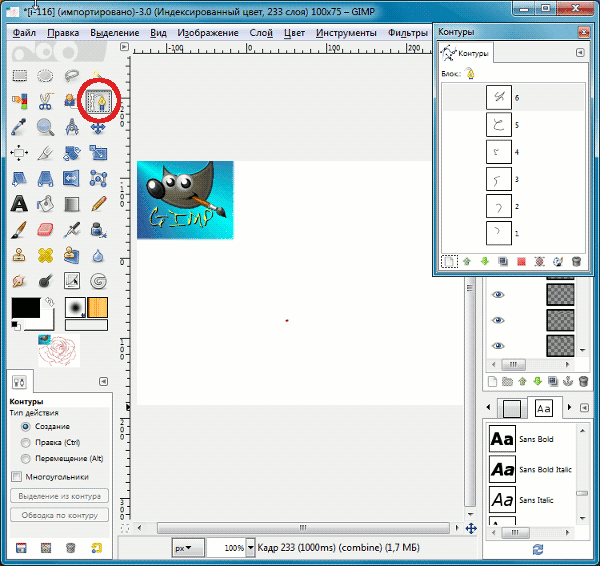Open the Контуры panel tab menu arrow
This screenshot has width=600, height=566.
point(580,53)
